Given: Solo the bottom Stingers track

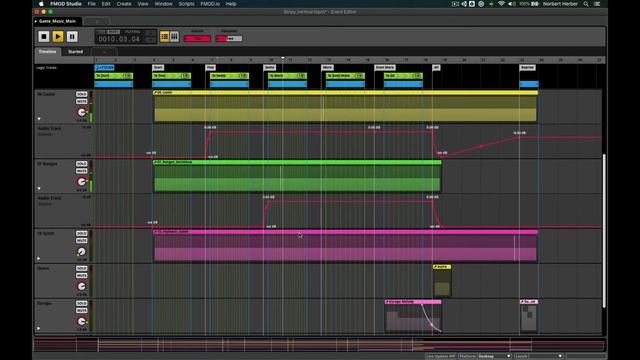Looking at the screenshot, I should 82,304.
